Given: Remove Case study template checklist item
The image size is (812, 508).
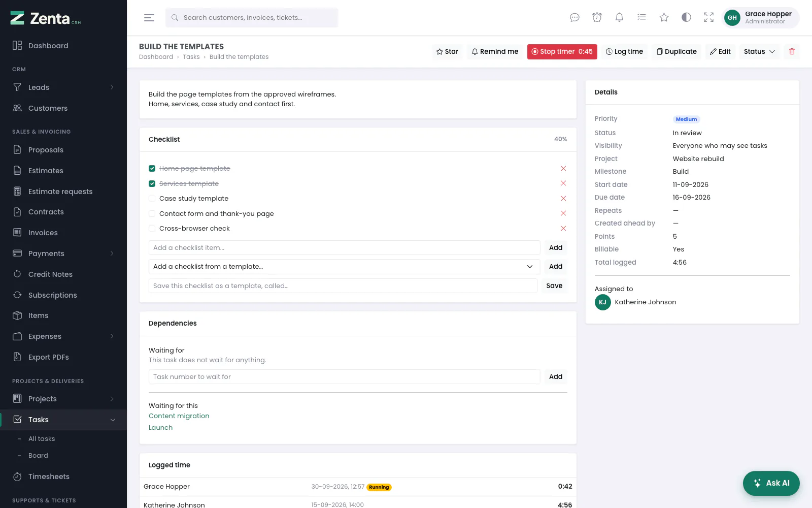Looking at the screenshot, I should (x=563, y=199).
